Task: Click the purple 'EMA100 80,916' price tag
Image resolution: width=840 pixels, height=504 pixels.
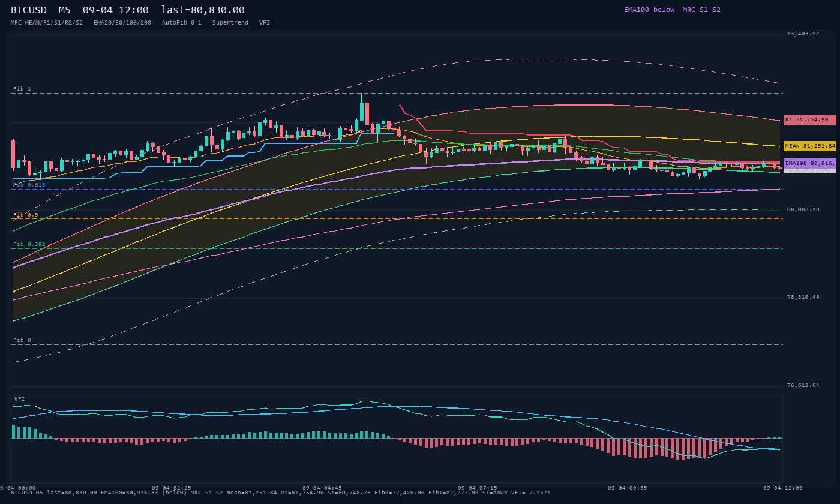Action: click(x=809, y=163)
